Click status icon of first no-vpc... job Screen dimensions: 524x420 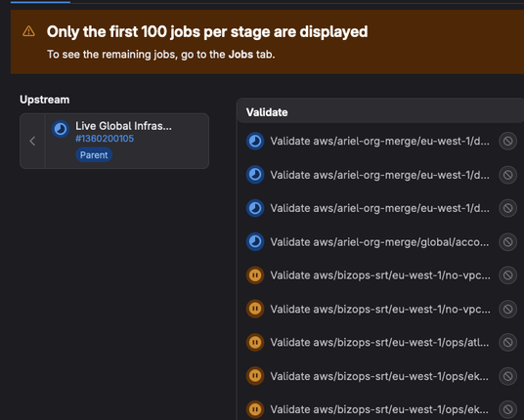click(255, 275)
